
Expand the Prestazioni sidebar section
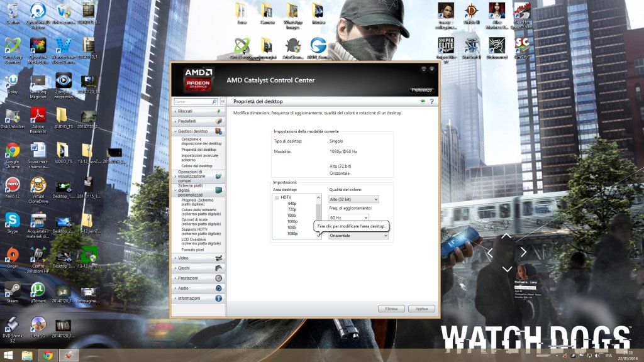pyautogui.click(x=198, y=278)
